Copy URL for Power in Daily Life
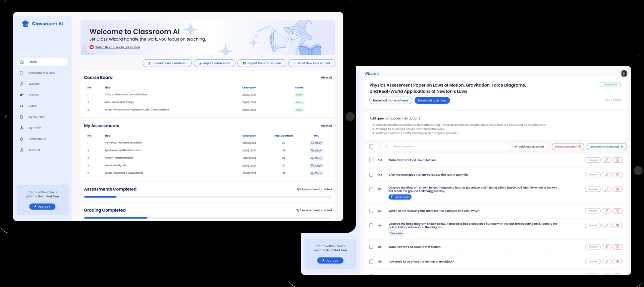The image size is (644, 287). click(x=316, y=166)
